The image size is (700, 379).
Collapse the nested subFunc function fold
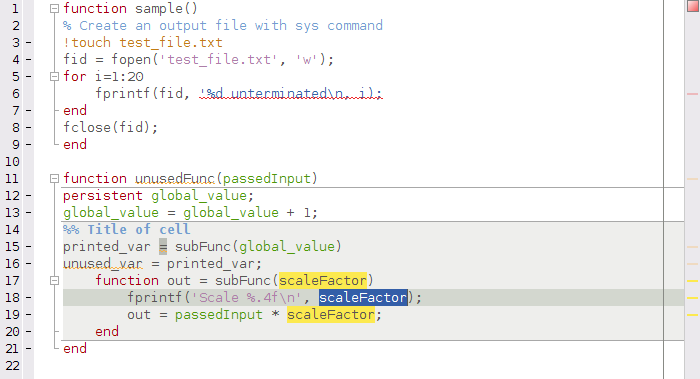pyautogui.click(x=54, y=280)
